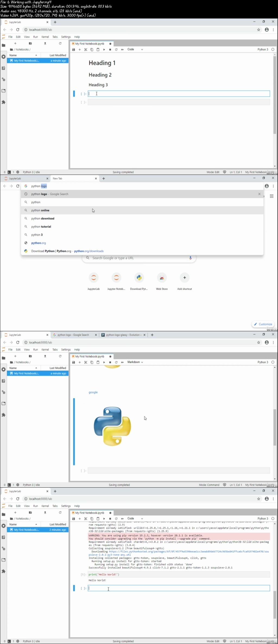Select the print('Hello World!') code cell
Viewport: 278px width, 644px height.
pos(179,574)
